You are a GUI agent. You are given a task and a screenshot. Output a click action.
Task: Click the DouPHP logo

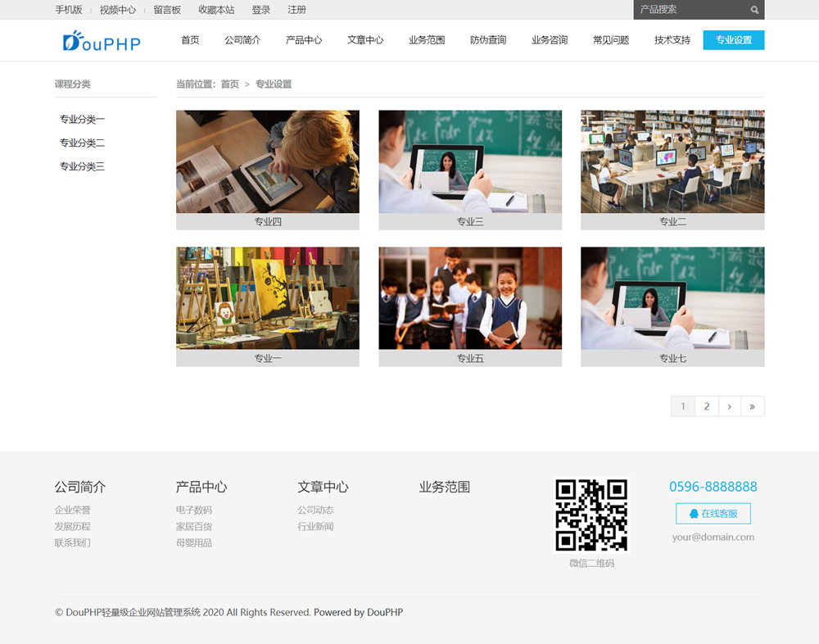tap(102, 41)
